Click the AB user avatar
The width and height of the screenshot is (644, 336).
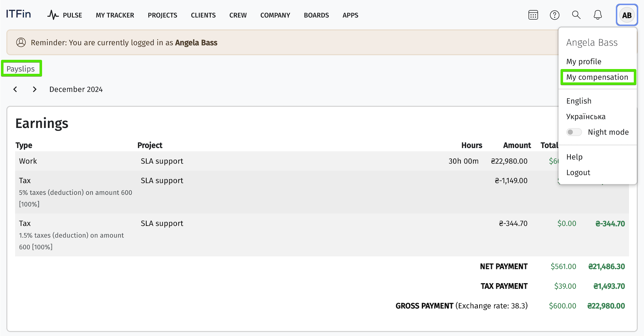pos(627,15)
